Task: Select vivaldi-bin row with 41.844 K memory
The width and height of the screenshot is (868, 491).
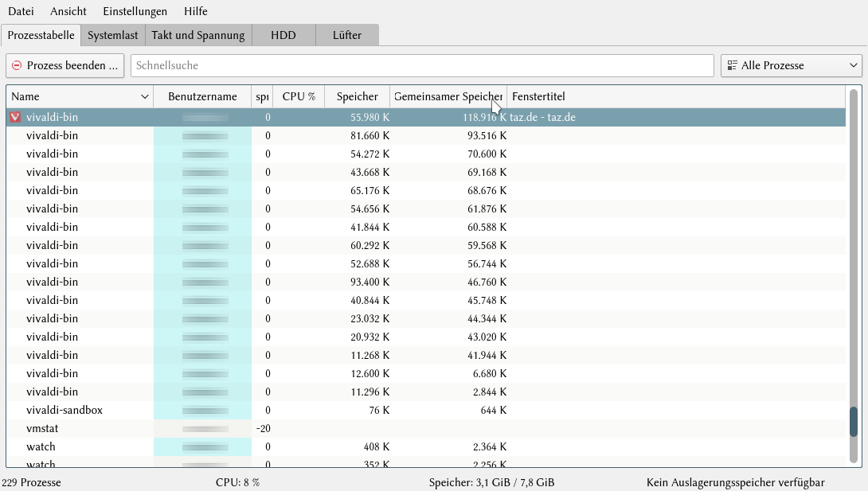Action: (426, 227)
